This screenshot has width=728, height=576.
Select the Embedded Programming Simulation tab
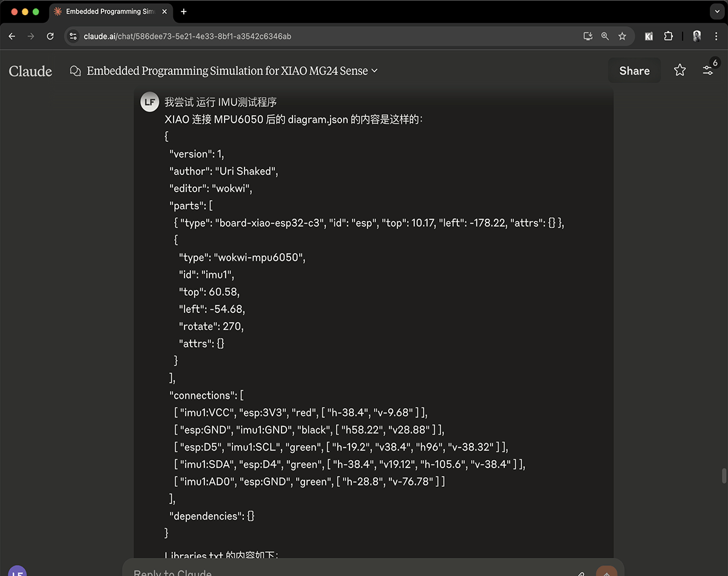(110, 12)
